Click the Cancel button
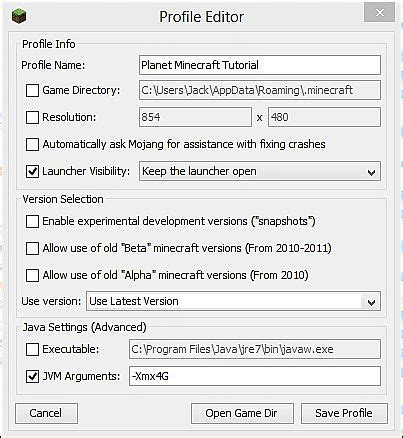The width and height of the screenshot is (403, 438). tap(46, 413)
